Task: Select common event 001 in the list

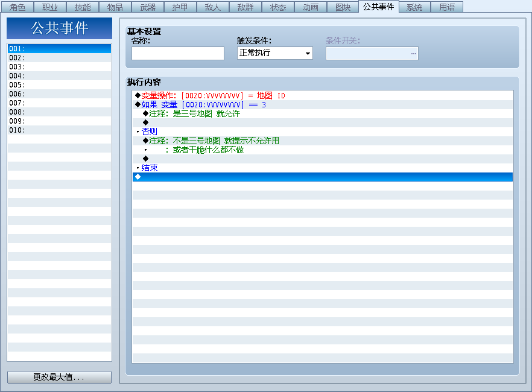Action: [59, 48]
